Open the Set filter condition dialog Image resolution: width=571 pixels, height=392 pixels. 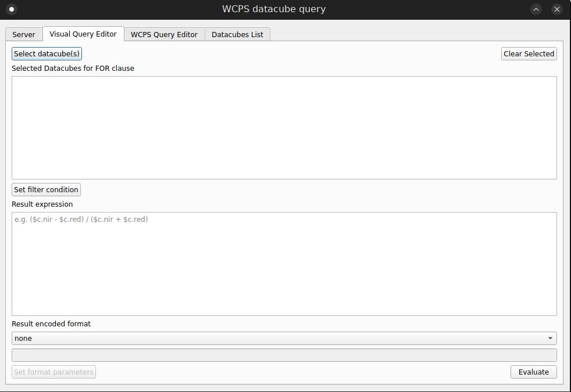coord(45,189)
